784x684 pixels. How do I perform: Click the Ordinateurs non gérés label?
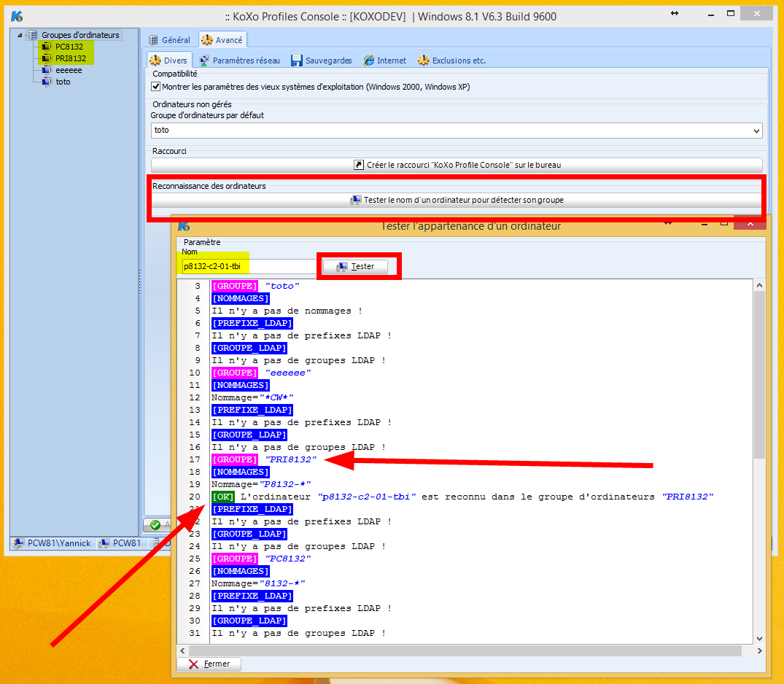click(192, 104)
